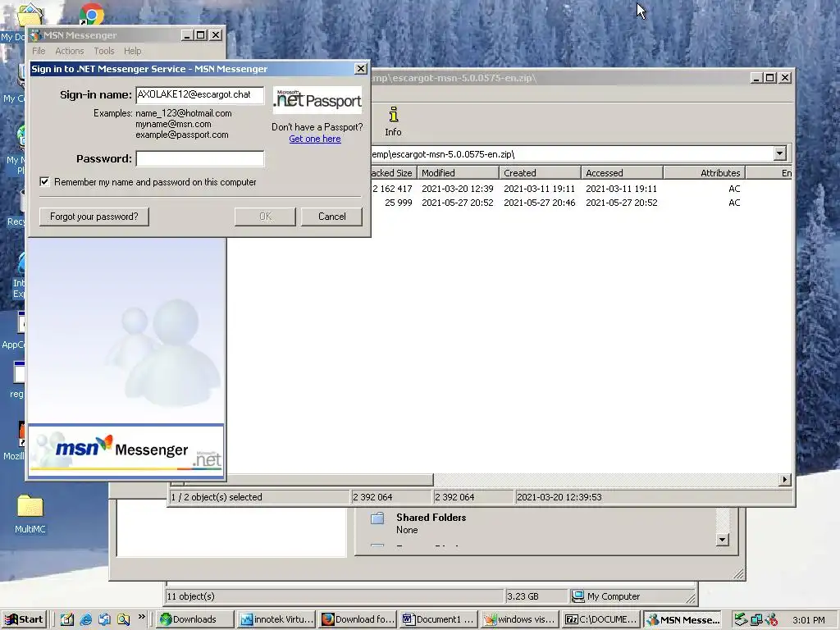This screenshot has height=630, width=840.
Task: Click the MSN Messenger tray icon
Action: click(x=771, y=619)
